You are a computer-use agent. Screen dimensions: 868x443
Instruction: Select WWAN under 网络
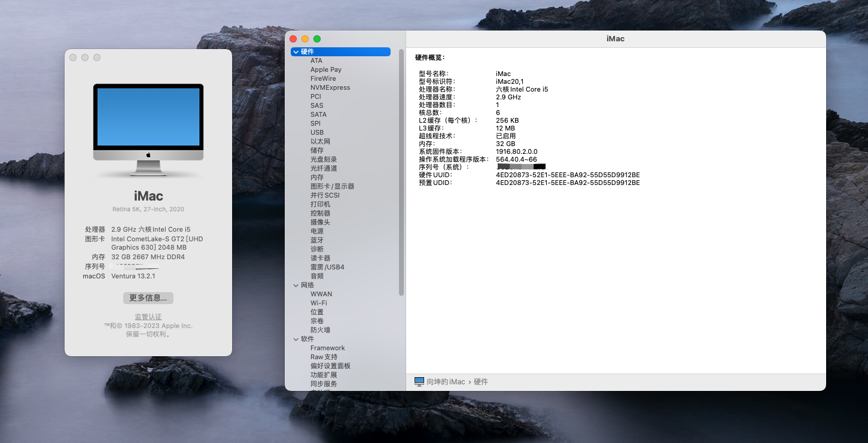click(x=321, y=294)
